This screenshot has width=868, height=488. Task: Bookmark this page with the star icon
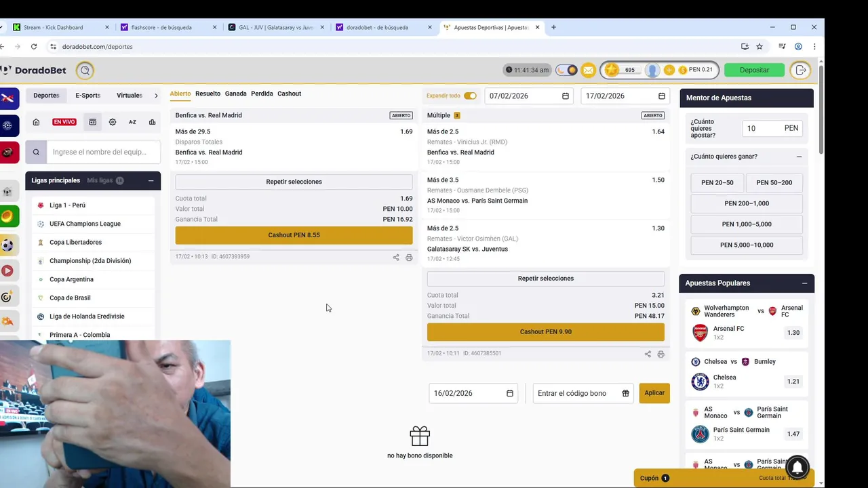pos(759,47)
